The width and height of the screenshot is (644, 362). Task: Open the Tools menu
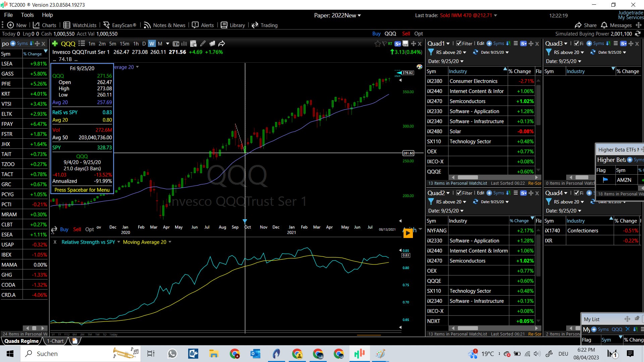(x=27, y=15)
